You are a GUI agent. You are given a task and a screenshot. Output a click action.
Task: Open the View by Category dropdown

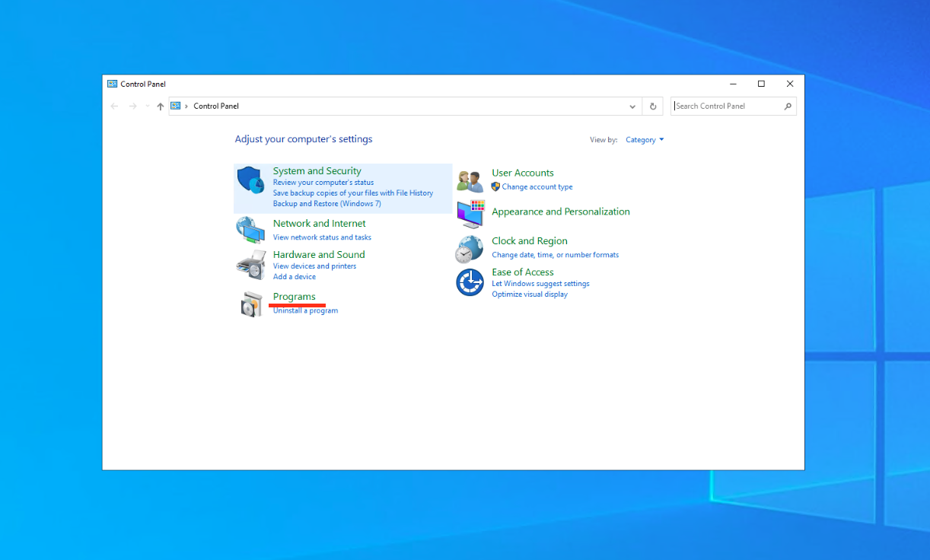pyautogui.click(x=645, y=140)
